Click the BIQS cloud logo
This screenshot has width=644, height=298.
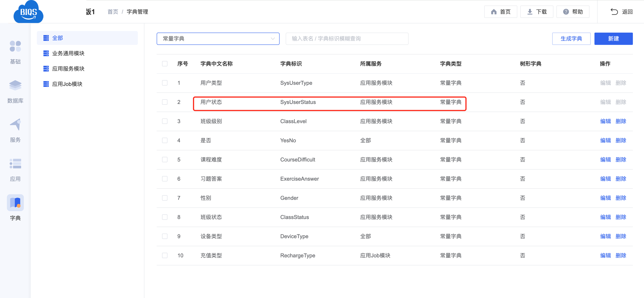tap(28, 12)
